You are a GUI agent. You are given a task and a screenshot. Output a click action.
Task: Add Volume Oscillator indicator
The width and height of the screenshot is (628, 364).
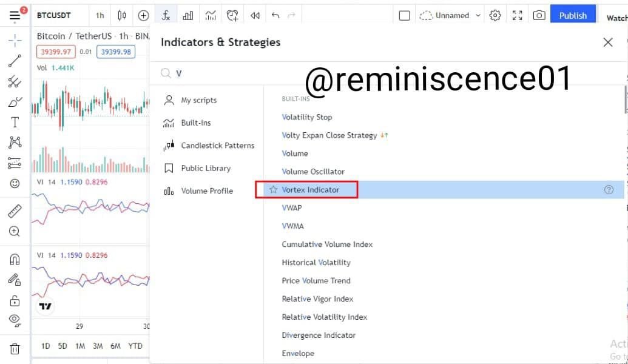click(313, 172)
